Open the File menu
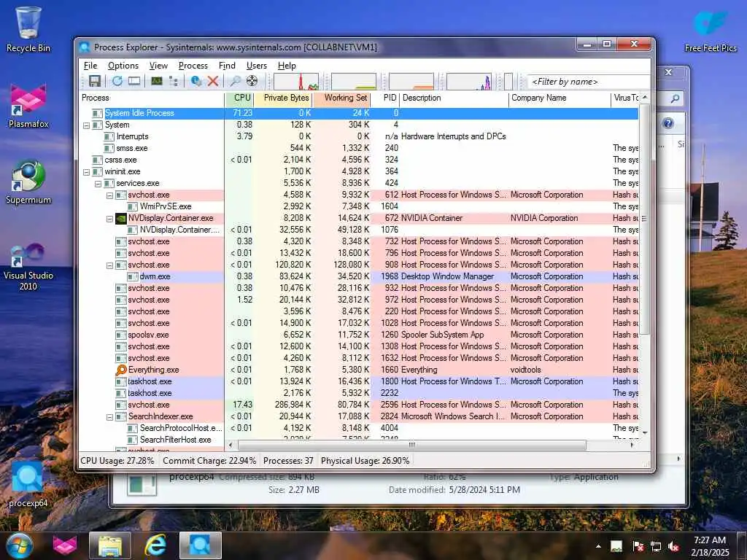747x560 pixels. coord(90,66)
